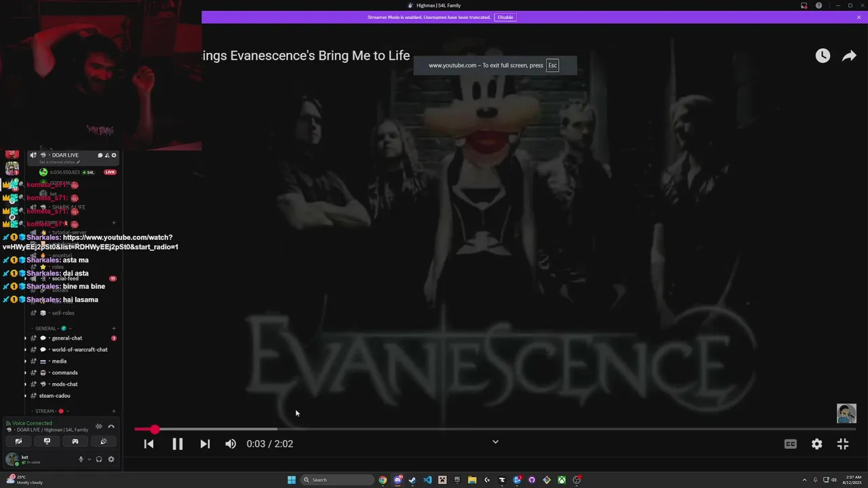
Task: Open the weather widget showing Mostly cloudy
Action: pyautogui.click(x=23, y=480)
